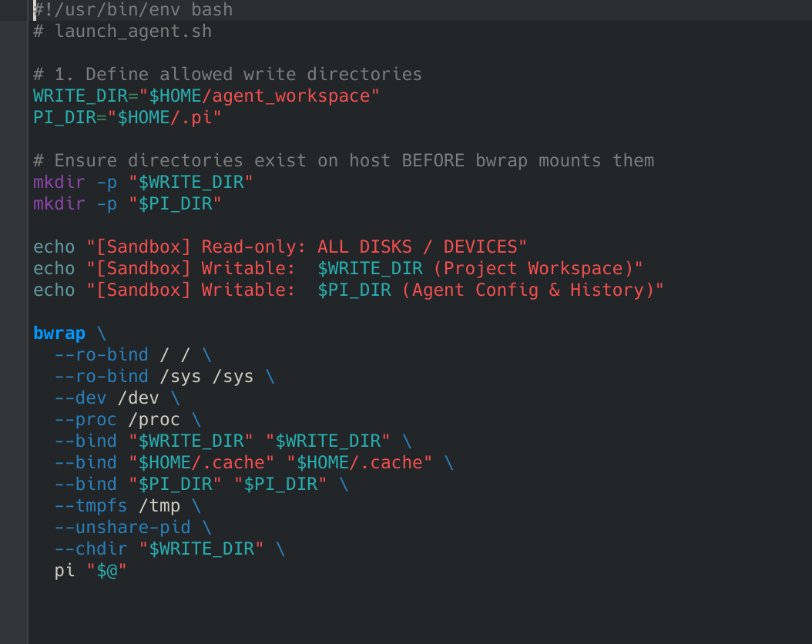Viewport: 812px width, 644px height.
Task: Click the echo line mentioning 'Agent Config & History'
Action: (x=348, y=290)
